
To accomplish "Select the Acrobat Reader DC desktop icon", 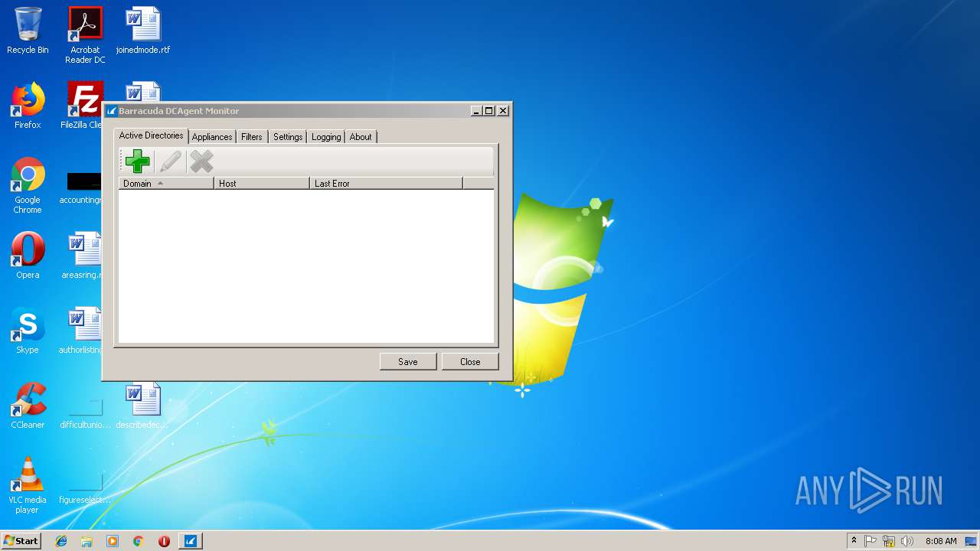I will pos(85,34).
